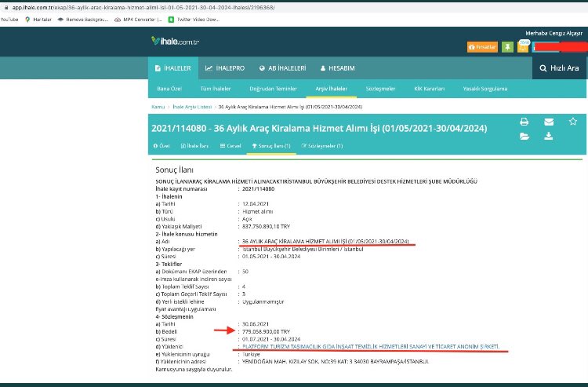Viewport: 588px width, 387px height.
Task: Click the green pin icon button
Action: pos(507,47)
